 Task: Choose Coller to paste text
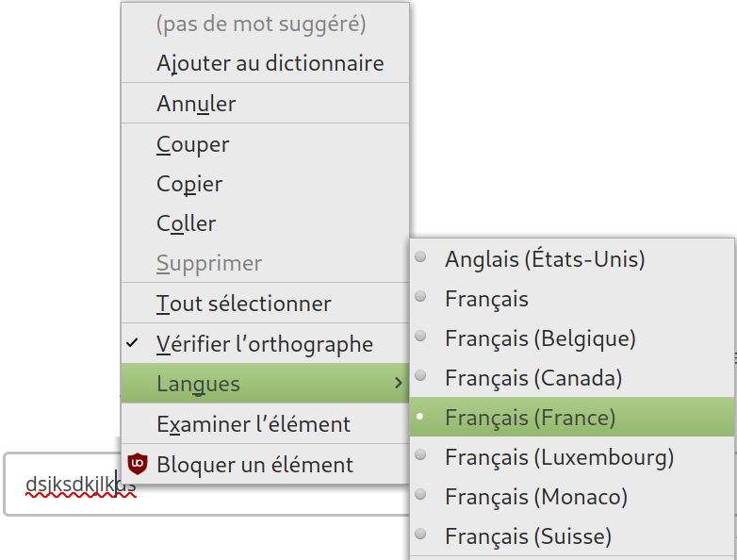(x=186, y=223)
